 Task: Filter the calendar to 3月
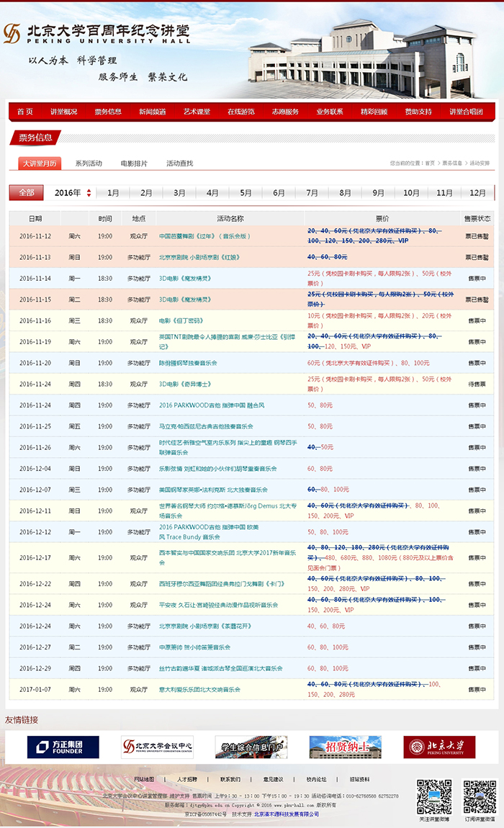179,193
